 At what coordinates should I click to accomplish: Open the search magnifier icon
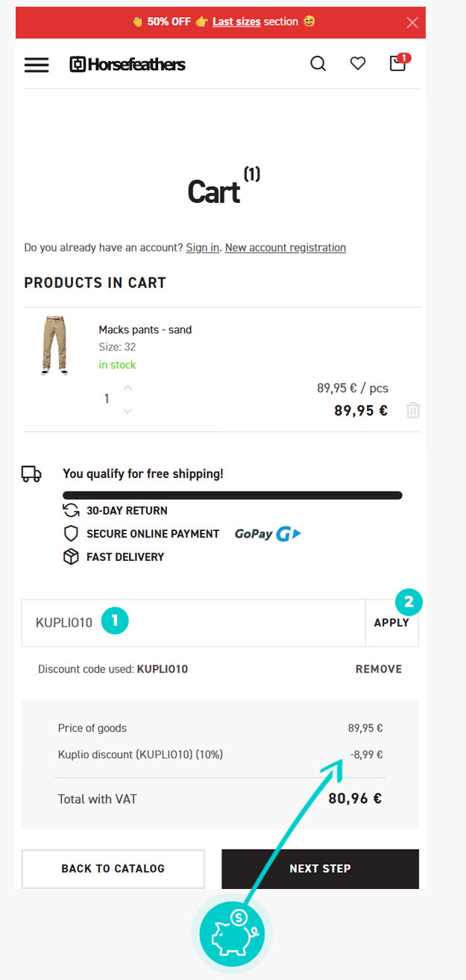[318, 64]
